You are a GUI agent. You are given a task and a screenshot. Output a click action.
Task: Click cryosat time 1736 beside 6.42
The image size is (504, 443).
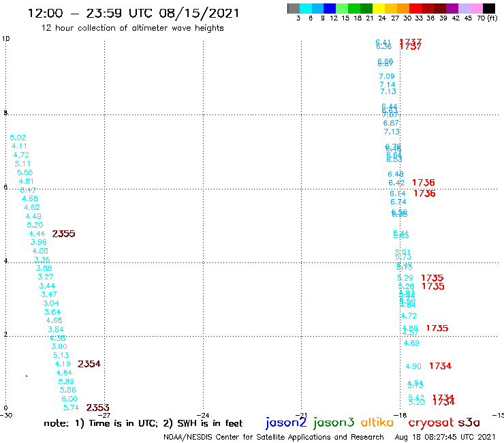tap(424, 183)
